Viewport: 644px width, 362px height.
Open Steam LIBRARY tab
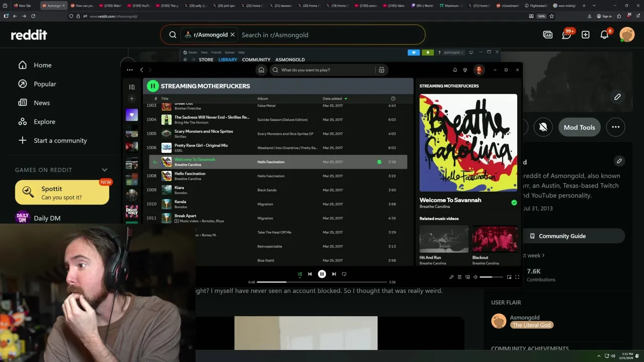[x=227, y=60]
